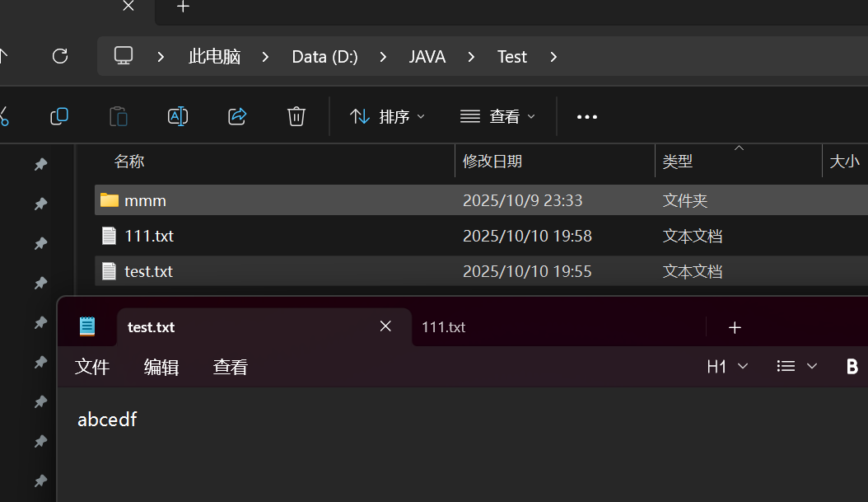Click the Notepad icon on the test.txt window
Viewport: 868px width, 502px height.
[x=86, y=326]
